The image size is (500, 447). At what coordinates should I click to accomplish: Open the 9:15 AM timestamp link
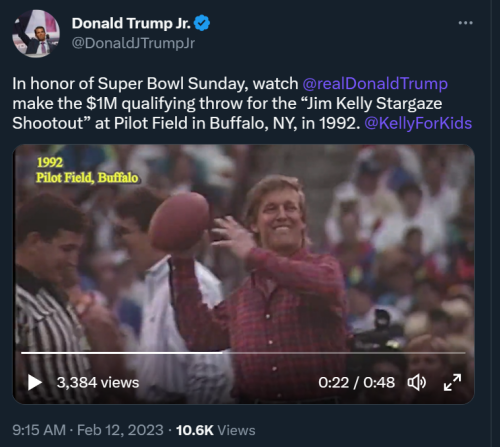pos(39,430)
